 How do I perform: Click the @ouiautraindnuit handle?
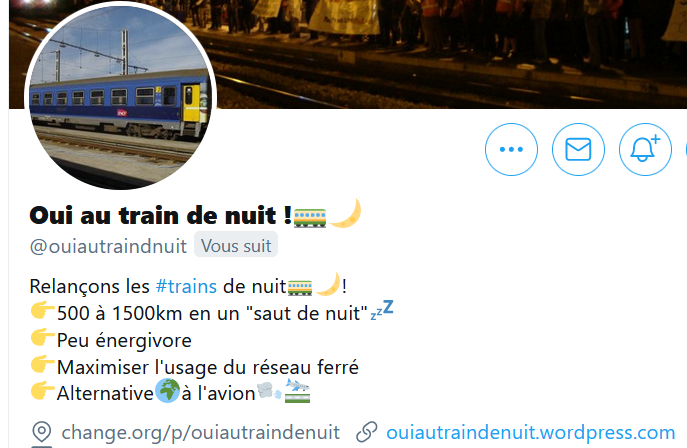[x=108, y=247]
